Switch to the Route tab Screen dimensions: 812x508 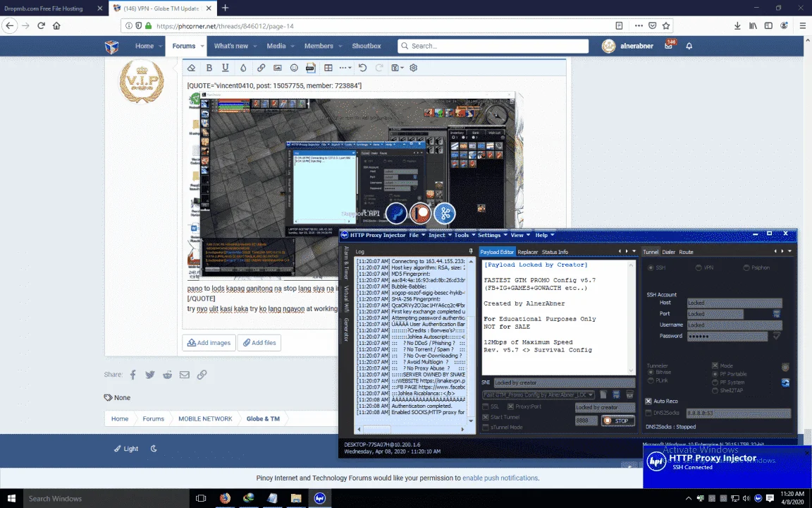(x=686, y=252)
